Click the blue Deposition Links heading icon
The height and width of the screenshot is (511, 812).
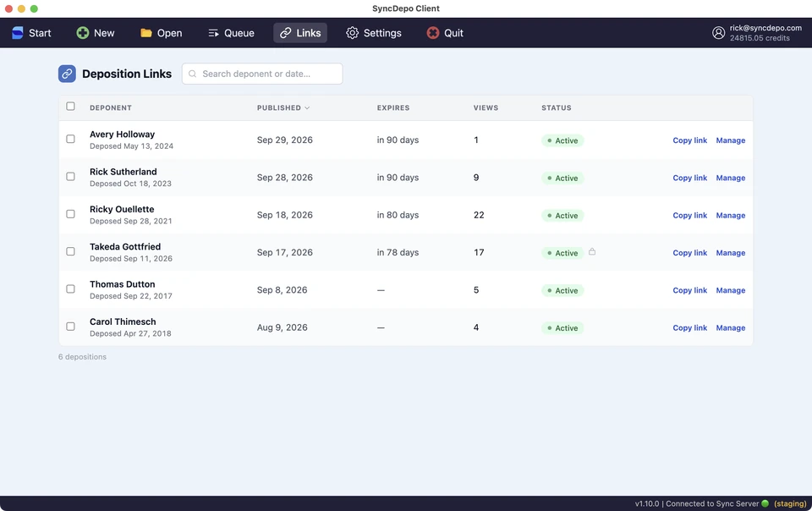pos(67,74)
